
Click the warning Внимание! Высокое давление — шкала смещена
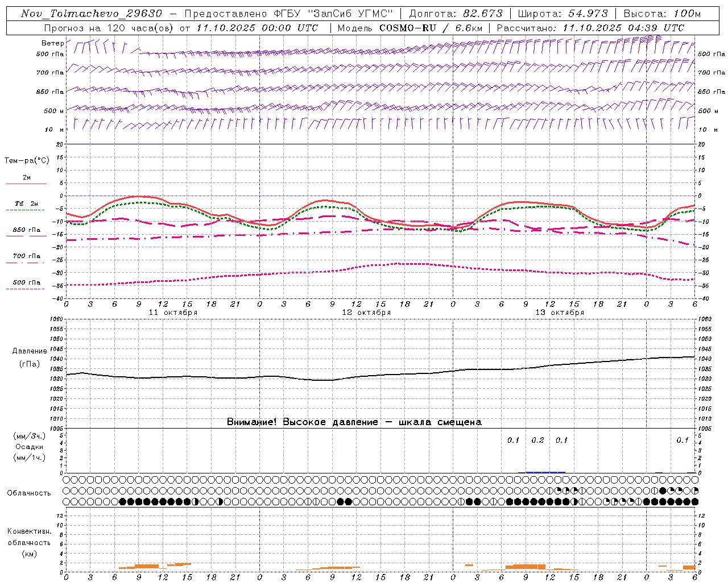point(354,422)
